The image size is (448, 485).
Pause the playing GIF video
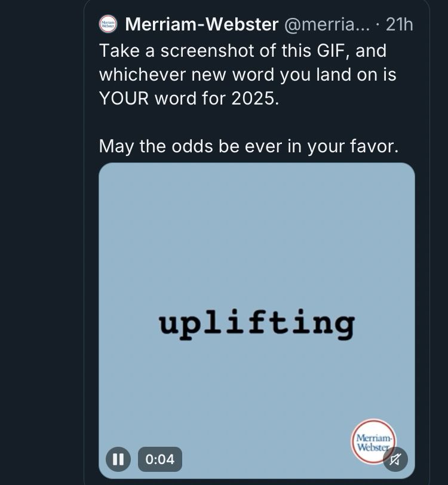pyautogui.click(x=118, y=459)
